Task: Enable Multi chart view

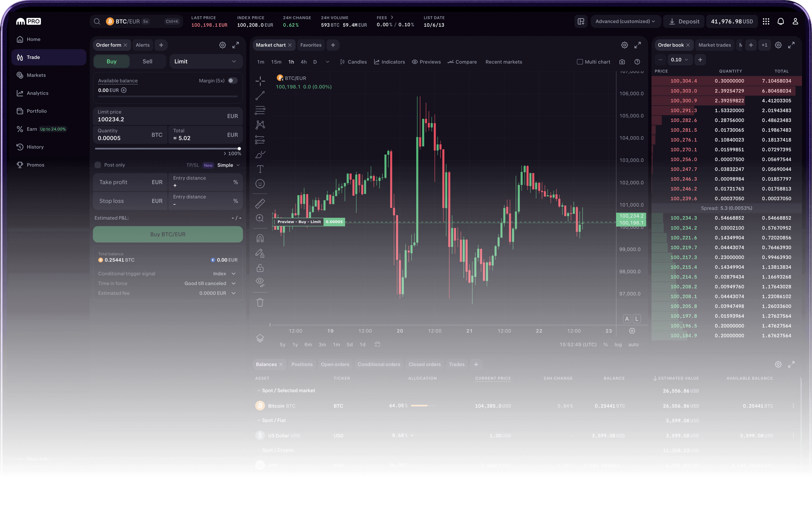Action: pos(579,62)
